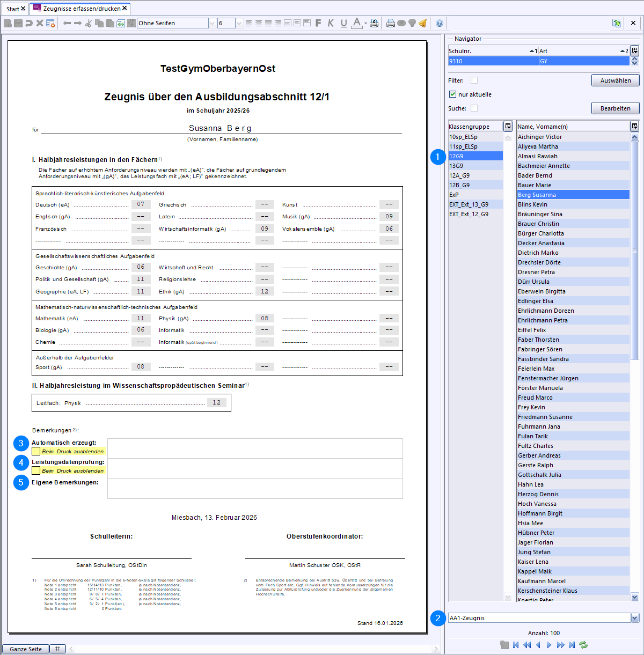Open the AA1-Zeugnis report dropdown

click(x=635, y=618)
